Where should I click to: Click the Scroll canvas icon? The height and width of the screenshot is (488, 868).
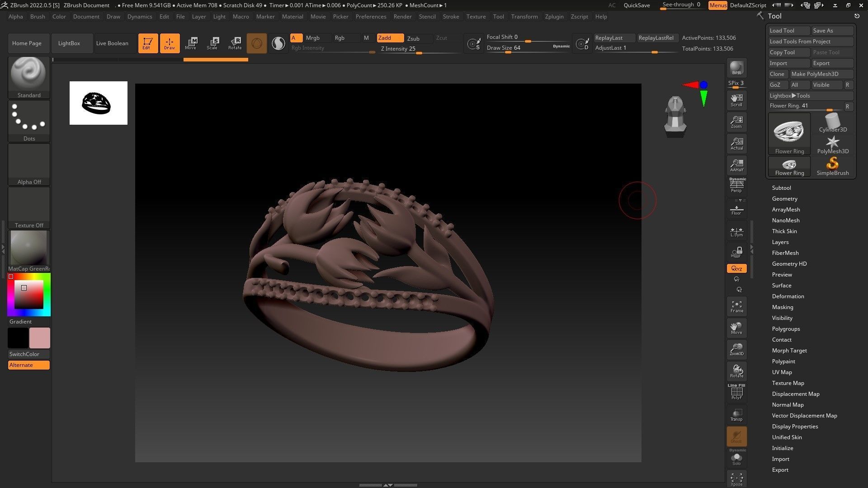point(736,100)
